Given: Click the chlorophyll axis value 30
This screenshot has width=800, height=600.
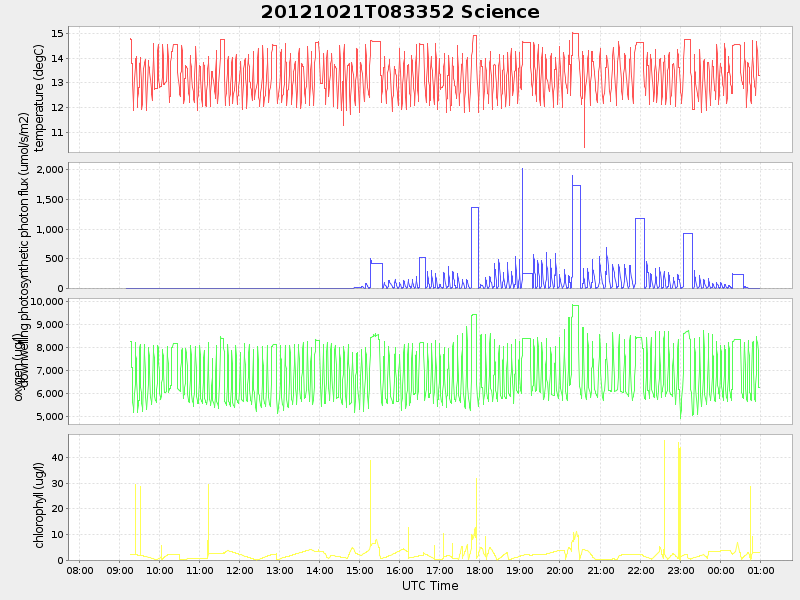Looking at the screenshot, I should (57, 483).
